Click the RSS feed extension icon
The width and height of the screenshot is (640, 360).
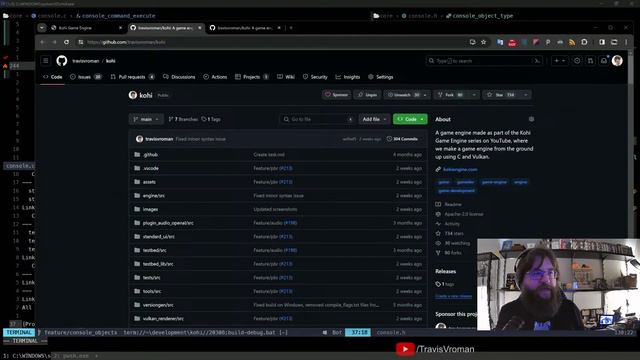[572, 42]
